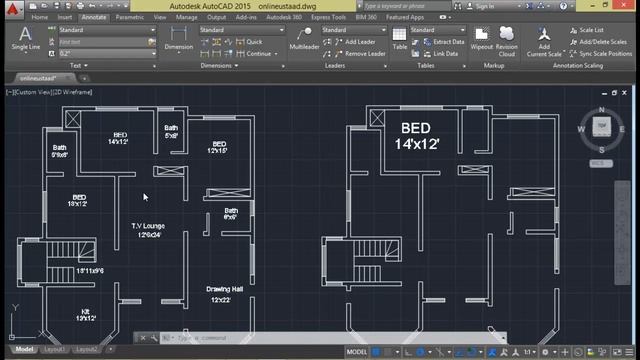The width and height of the screenshot is (640, 360).
Task: Click the Help question mark icon
Action: point(563,6)
